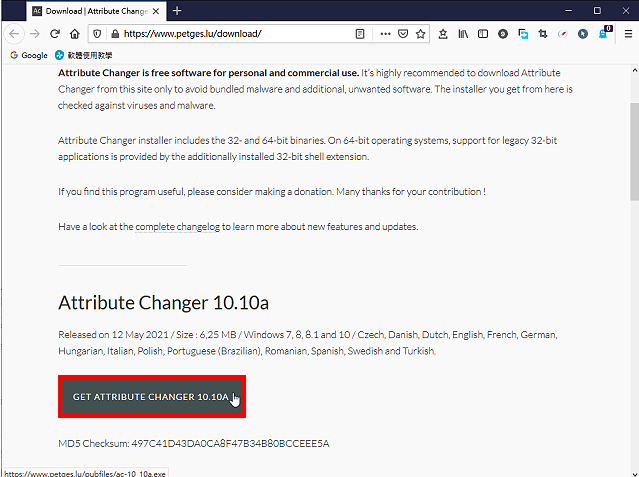Click the MD5 Checksum text line

coord(194,443)
